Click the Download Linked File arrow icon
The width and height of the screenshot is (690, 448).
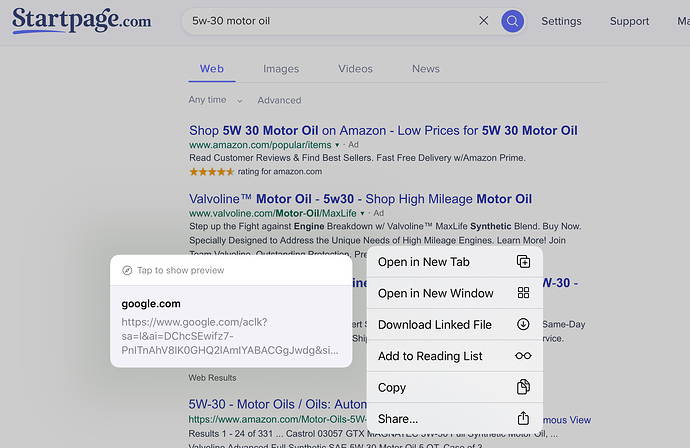(523, 324)
